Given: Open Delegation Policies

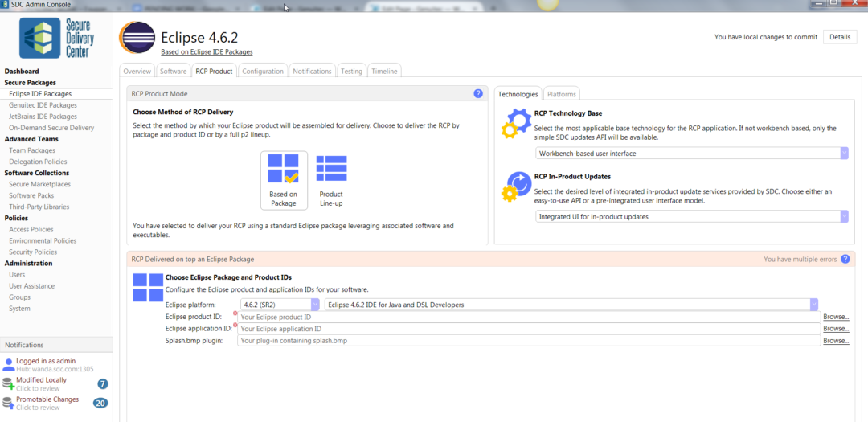Looking at the screenshot, I should [x=38, y=161].
